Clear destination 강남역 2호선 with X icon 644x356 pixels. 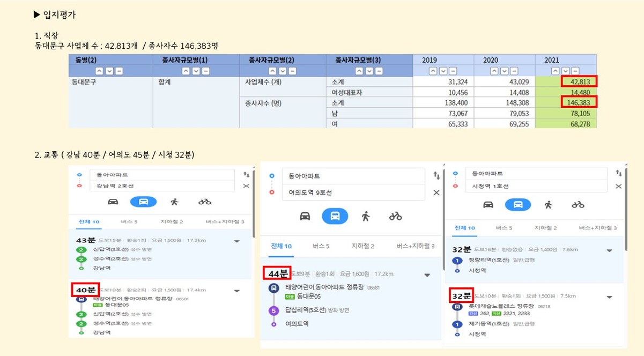click(x=246, y=186)
